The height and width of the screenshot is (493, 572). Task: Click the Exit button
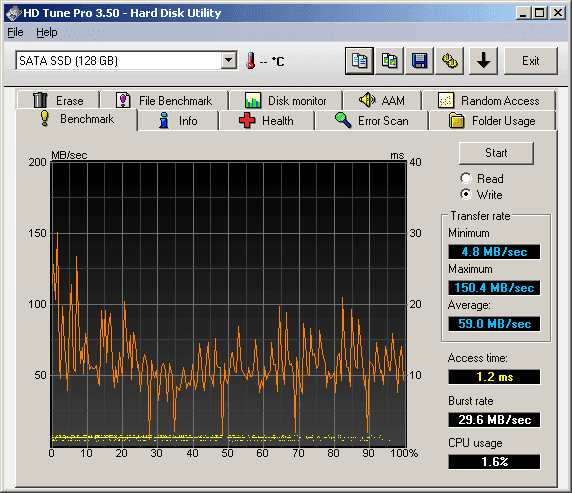point(531,61)
